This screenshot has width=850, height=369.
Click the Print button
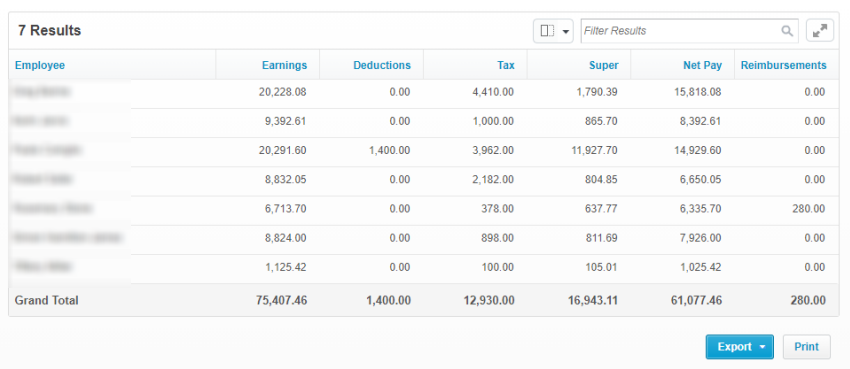[x=807, y=347]
